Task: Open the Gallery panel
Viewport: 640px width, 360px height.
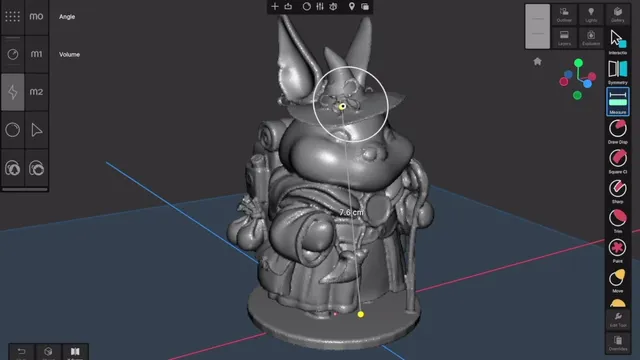Action: [x=618, y=15]
